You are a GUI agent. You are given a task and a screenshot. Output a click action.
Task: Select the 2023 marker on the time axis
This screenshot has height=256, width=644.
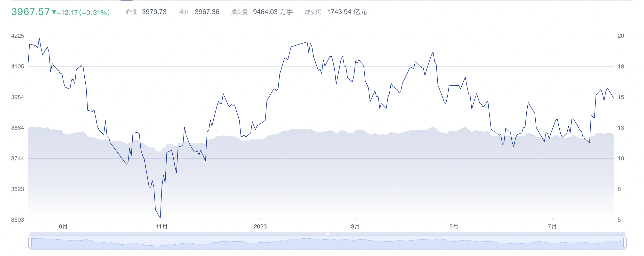(260, 226)
